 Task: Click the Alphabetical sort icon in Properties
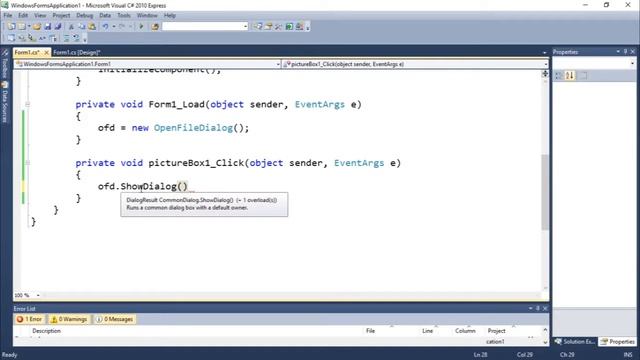click(x=570, y=76)
